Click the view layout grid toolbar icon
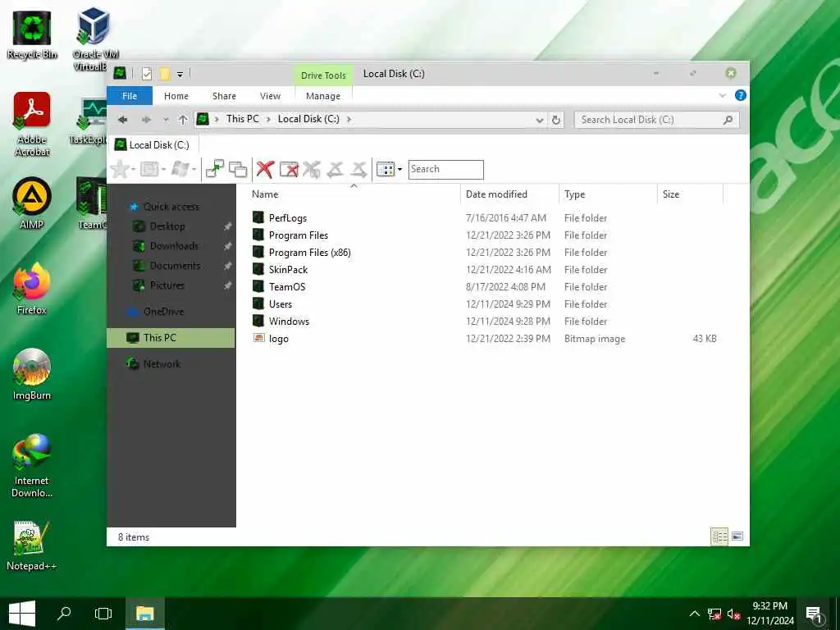The height and width of the screenshot is (630, 840). tap(386, 169)
